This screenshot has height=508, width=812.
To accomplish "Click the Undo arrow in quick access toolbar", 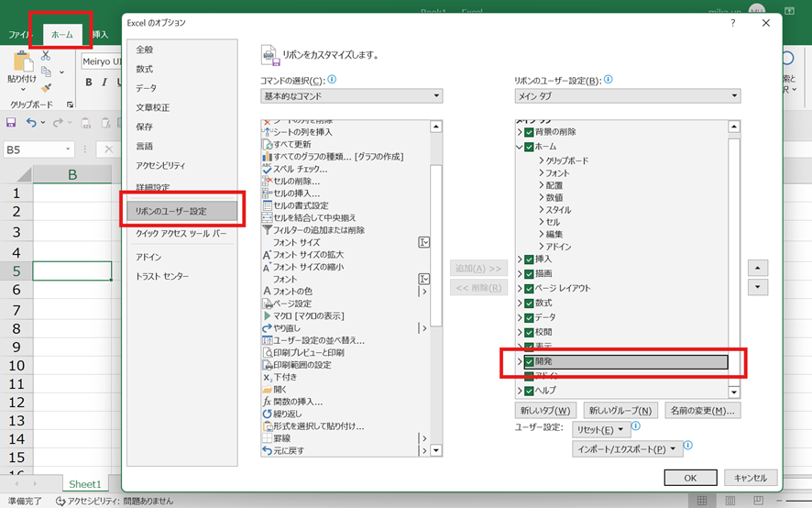I will [31, 122].
